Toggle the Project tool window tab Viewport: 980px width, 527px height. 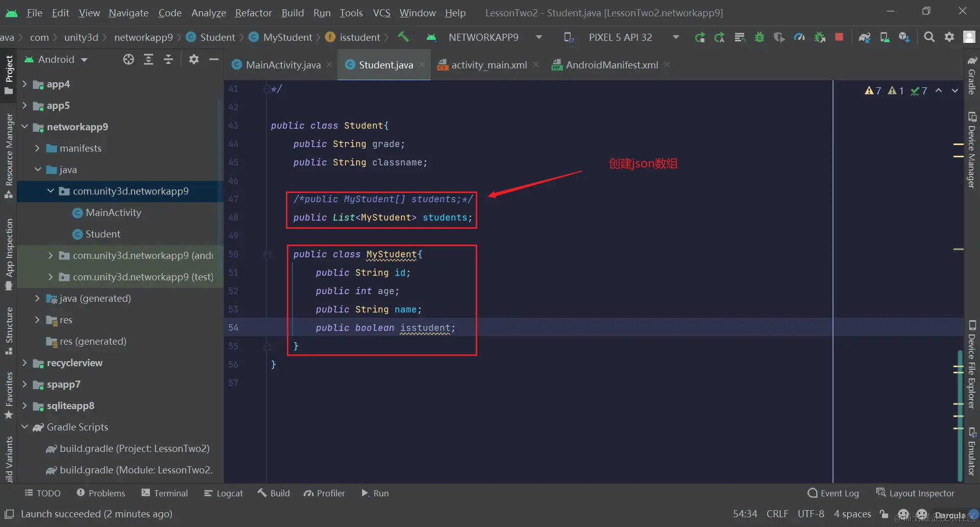click(x=9, y=75)
